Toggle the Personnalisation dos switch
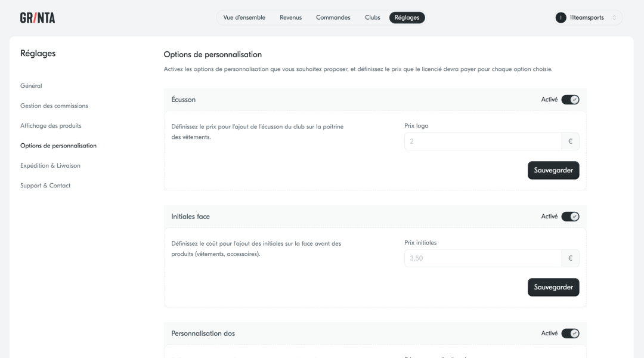Viewport: 644px width, 358px height. (570, 334)
